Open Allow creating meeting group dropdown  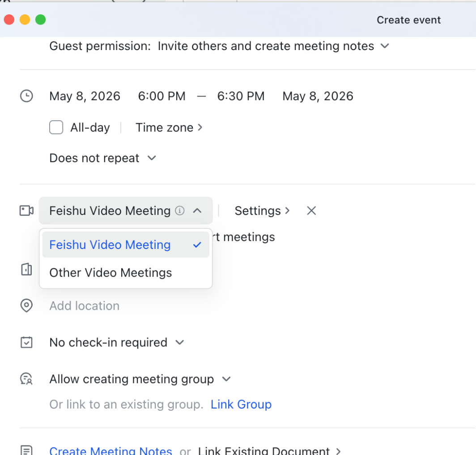[x=140, y=379]
